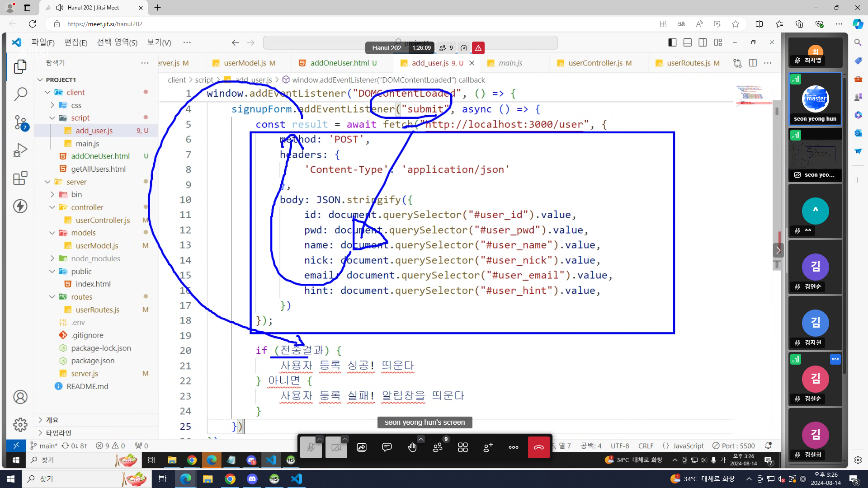Screen dimensions: 868x488
Task: Turn on the camera
Action: [x=336, y=447]
